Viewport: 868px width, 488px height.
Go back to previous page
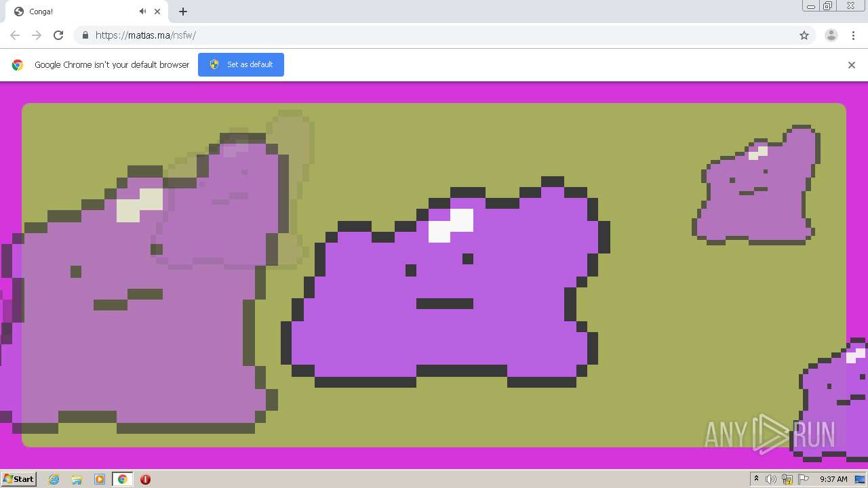[15, 35]
